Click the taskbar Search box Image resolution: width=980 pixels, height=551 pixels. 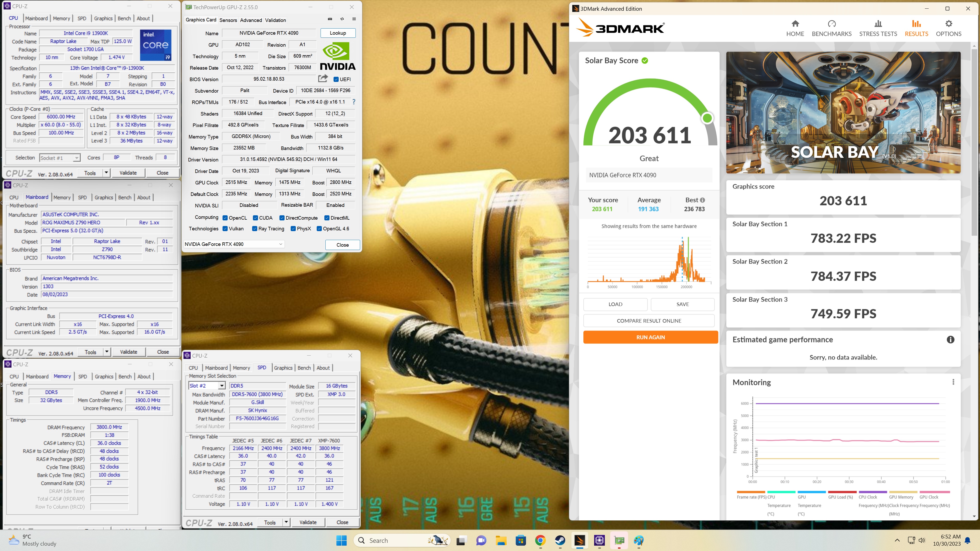coord(402,540)
